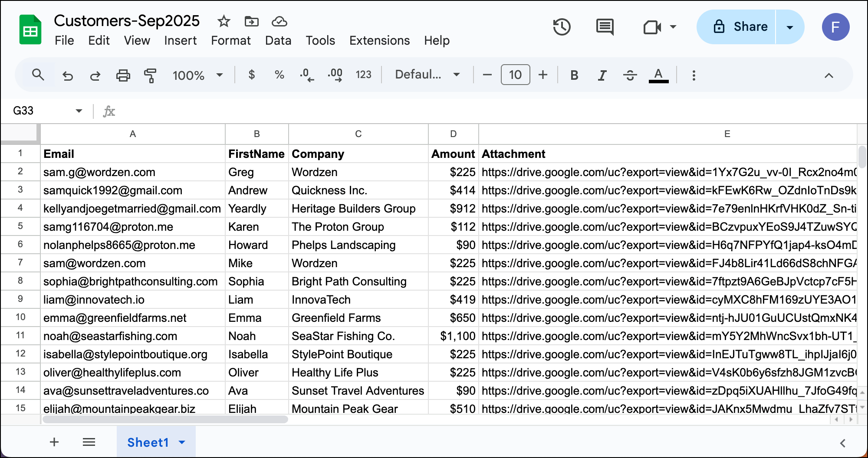
Task: Open the Extensions menu
Action: pos(379,40)
